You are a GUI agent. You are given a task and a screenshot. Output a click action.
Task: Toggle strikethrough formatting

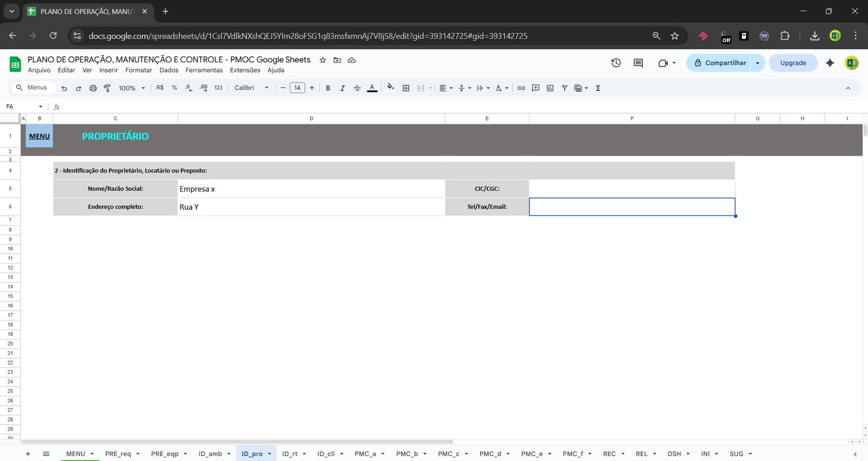click(357, 88)
